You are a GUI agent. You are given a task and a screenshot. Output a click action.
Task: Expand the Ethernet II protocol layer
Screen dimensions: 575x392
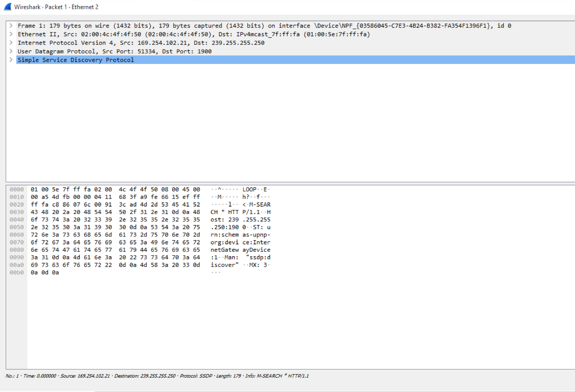[11, 34]
